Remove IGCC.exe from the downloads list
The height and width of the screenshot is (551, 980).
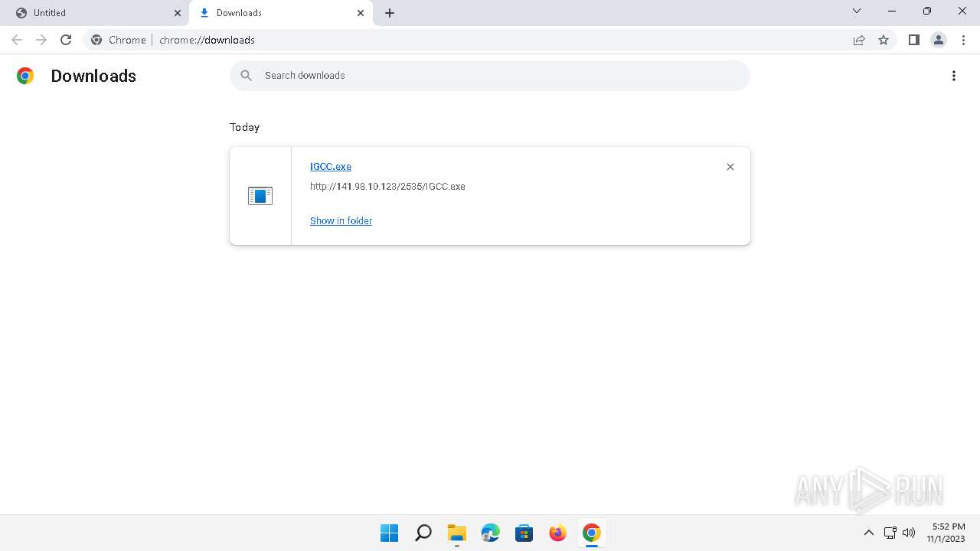click(x=730, y=167)
